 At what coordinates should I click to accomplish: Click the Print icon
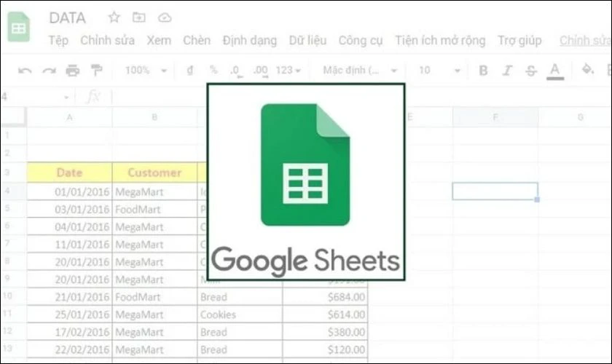point(73,71)
